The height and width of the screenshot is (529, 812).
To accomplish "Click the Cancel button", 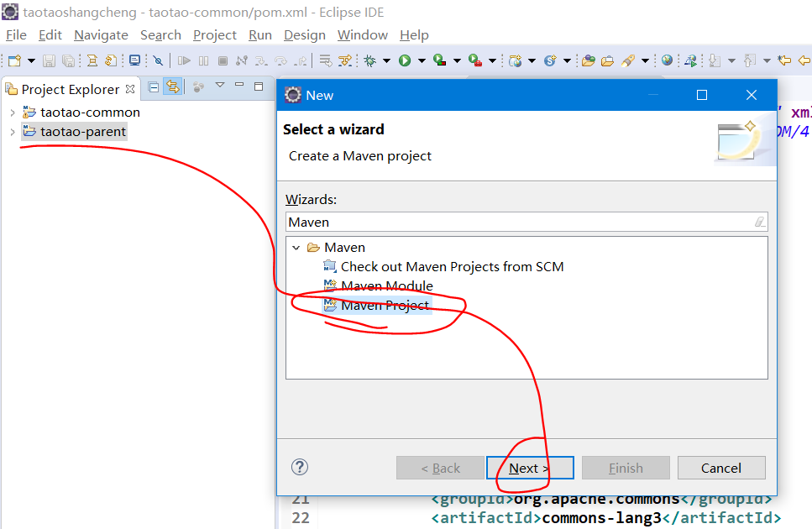I will tap(720, 468).
